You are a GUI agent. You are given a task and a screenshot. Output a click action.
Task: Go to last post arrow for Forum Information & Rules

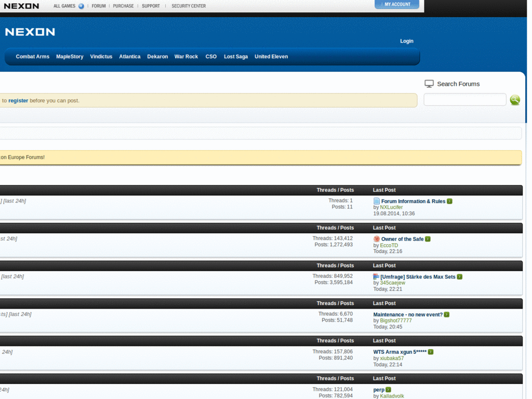tap(449, 201)
